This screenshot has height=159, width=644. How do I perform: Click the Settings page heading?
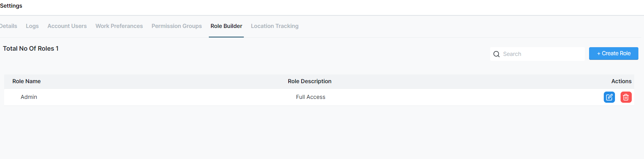click(11, 6)
